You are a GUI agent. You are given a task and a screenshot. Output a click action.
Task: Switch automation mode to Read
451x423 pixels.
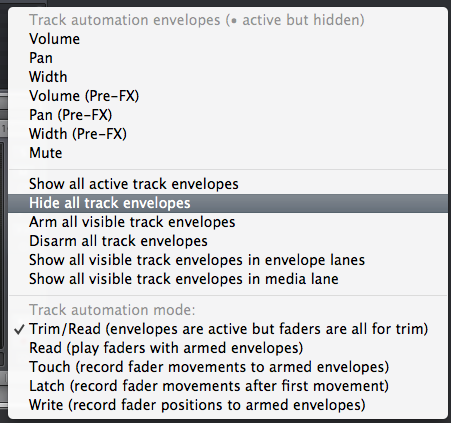pos(228,348)
